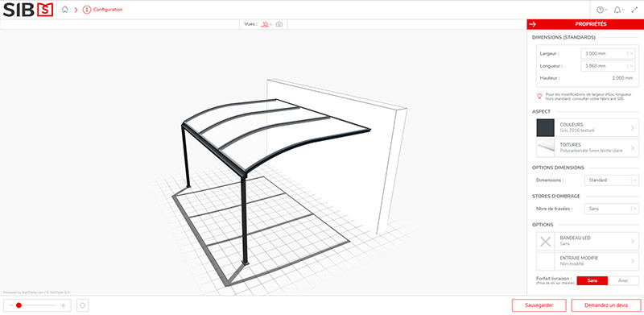Screen dimensions: 644x315
Task: Toggle fullscreen expand icon
Action: click(x=634, y=10)
